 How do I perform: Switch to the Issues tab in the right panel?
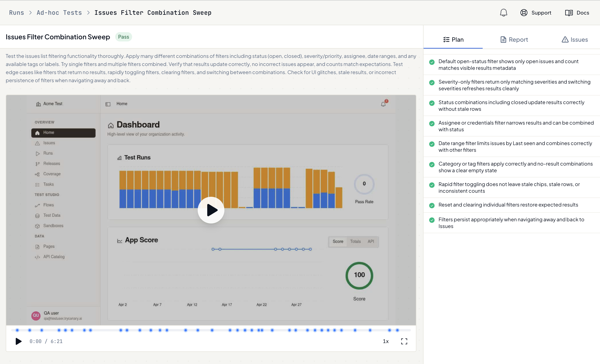pyautogui.click(x=575, y=39)
